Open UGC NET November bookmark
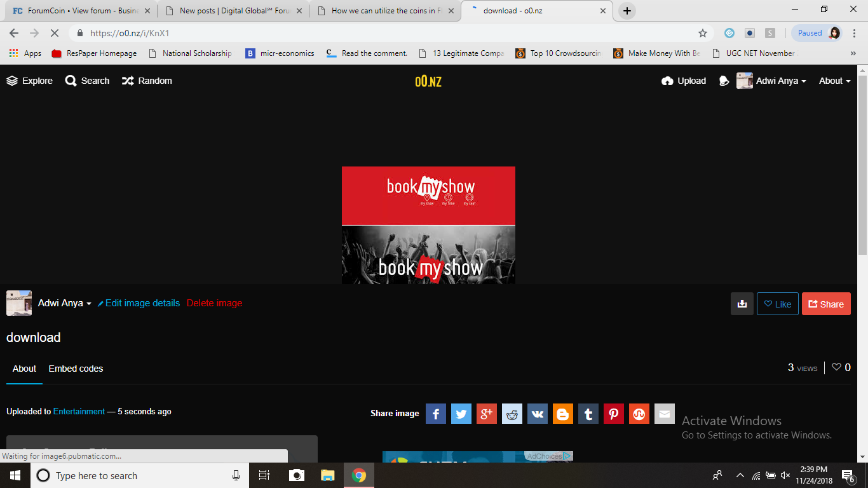868x488 pixels. (753, 53)
